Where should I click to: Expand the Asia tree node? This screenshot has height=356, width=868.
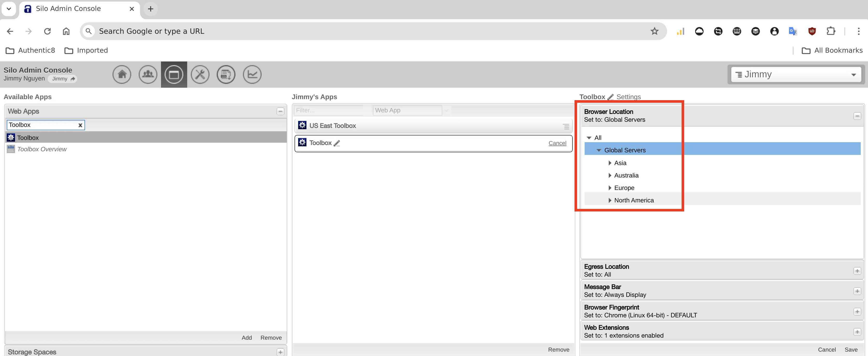(610, 163)
